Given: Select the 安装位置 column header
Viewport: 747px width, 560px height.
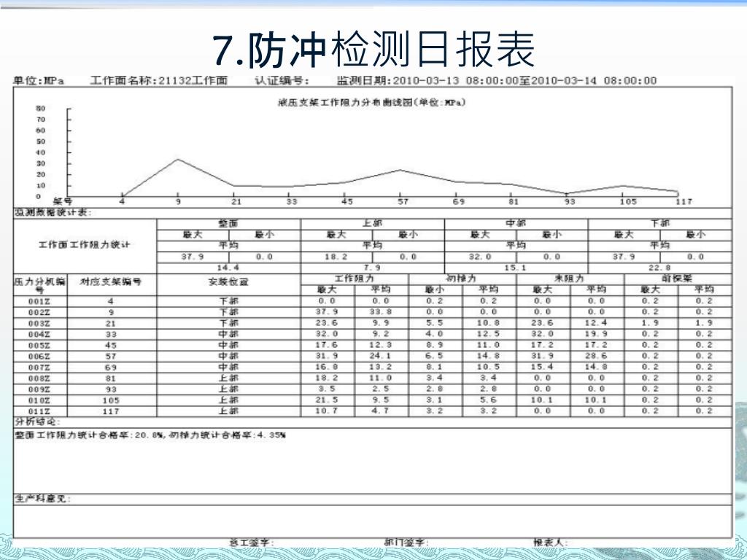Looking at the screenshot, I should [228, 281].
